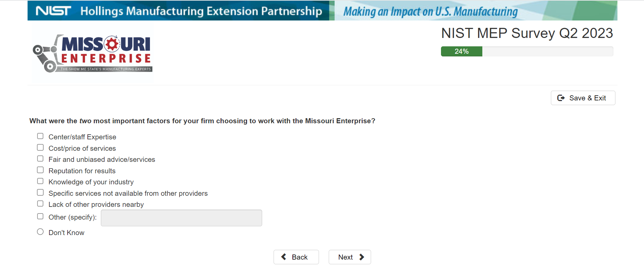Click the 24% survey progress bar

[527, 51]
